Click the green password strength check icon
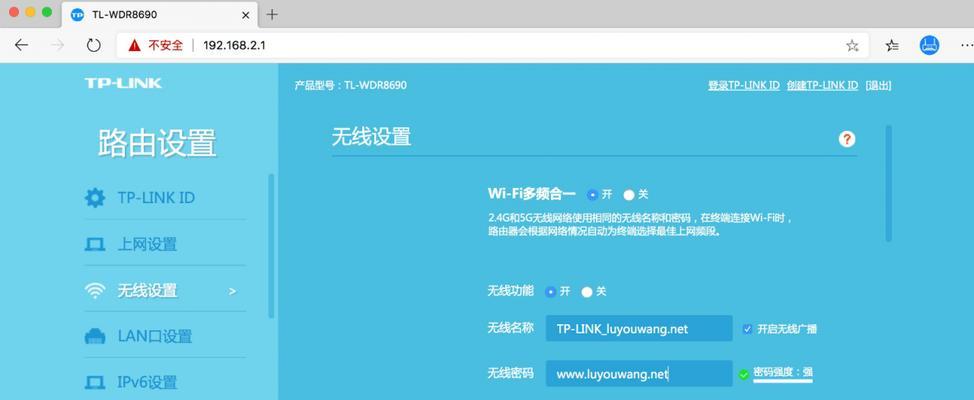This screenshot has width=974, height=400. 744,374
